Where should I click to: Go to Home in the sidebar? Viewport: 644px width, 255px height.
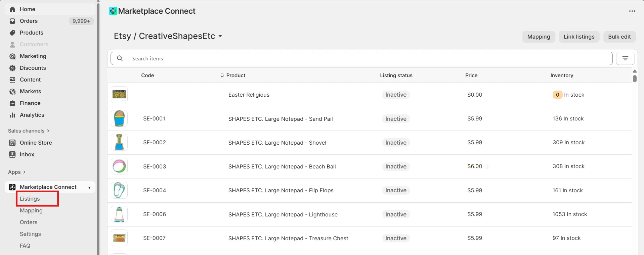[28, 9]
